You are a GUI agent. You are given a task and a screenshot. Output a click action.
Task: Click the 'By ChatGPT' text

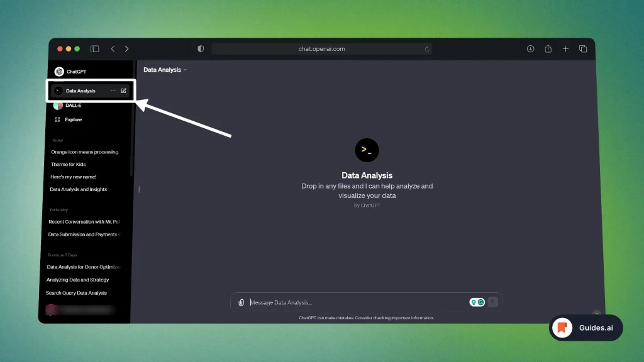tap(367, 206)
